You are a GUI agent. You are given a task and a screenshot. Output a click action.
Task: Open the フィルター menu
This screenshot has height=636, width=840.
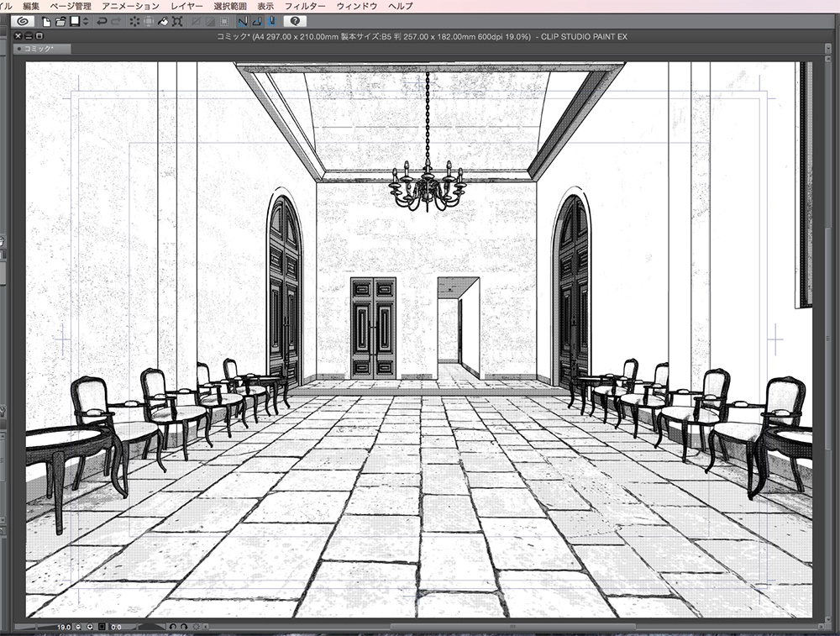click(305, 6)
